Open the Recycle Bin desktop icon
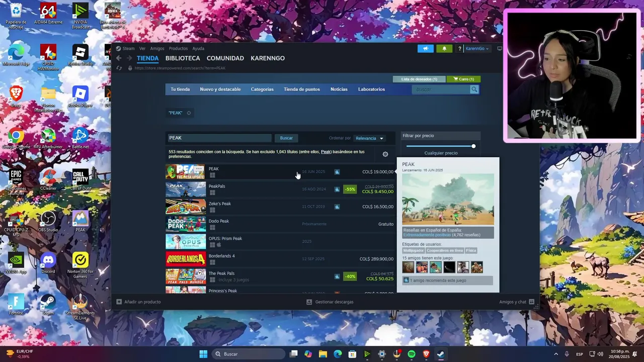644x362 pixels. [16, 16]
